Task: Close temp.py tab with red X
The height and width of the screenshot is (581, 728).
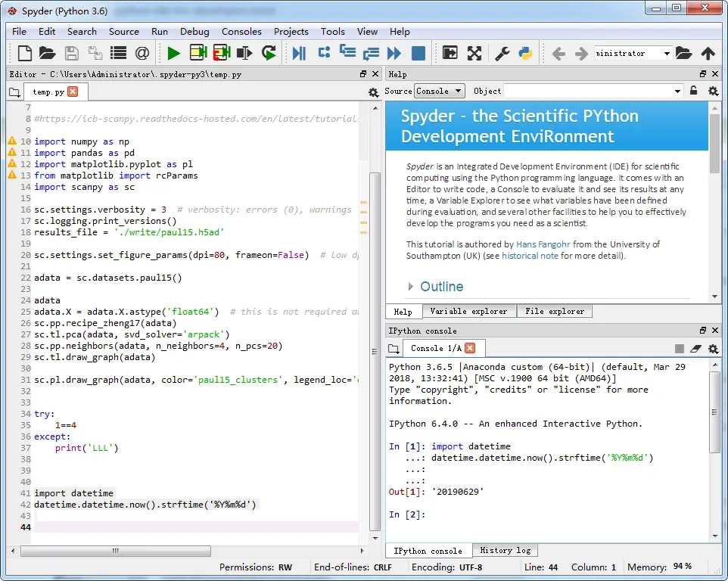Action: coord(73,92)
